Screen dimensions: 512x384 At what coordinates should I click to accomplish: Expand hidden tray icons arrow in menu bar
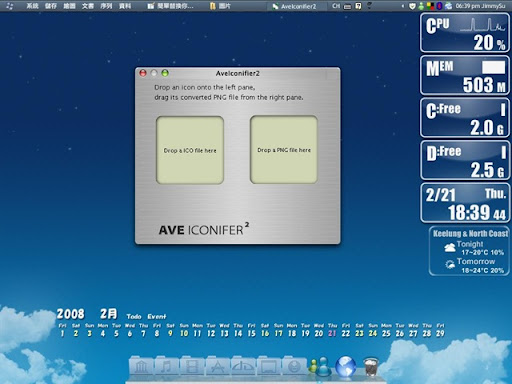pyautogui.click(x=402, y=6)
